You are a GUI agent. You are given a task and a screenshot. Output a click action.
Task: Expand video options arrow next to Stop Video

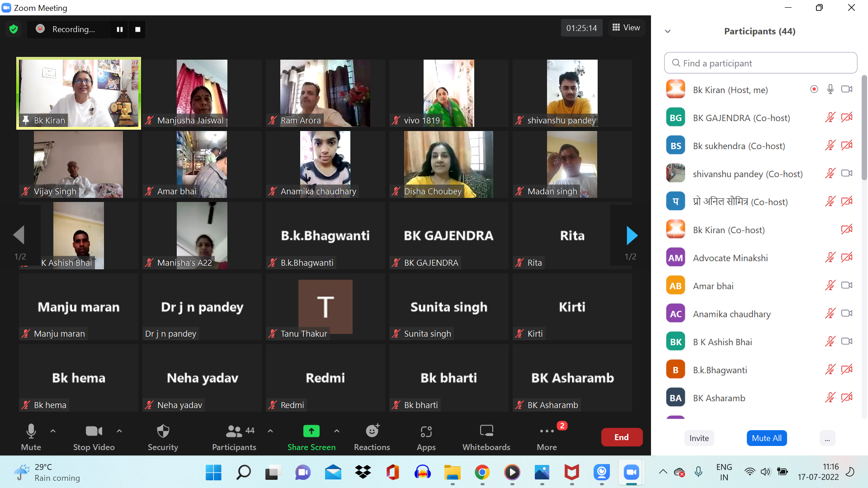click(x=119, y=431)
